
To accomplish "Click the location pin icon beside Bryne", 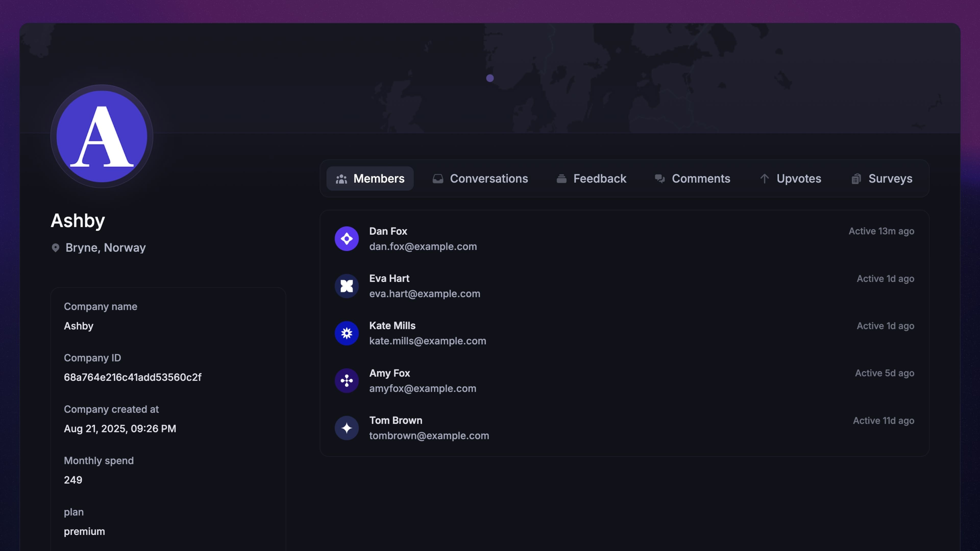I will 56,248.
